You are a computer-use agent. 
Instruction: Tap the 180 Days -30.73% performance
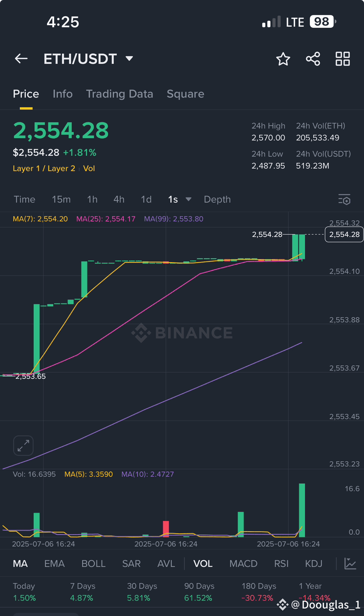click(259, 592)
